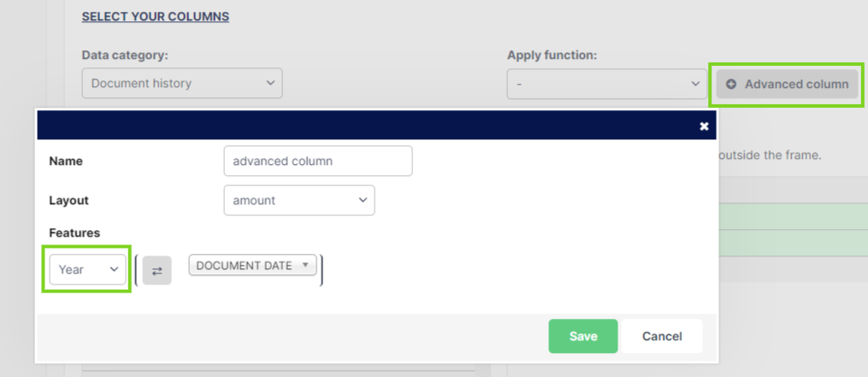Focus the Name field containing advanced column
868x377 pixels.
318,161
